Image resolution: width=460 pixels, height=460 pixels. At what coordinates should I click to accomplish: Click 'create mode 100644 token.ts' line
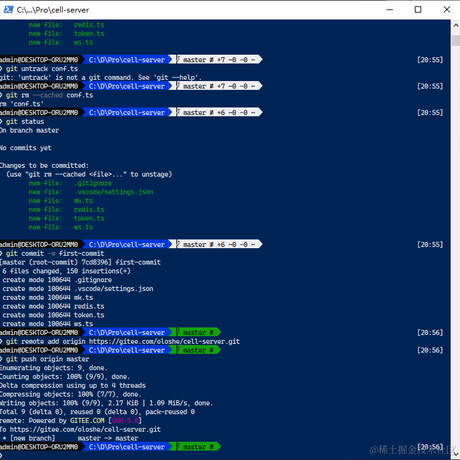(x=53, y=315)
